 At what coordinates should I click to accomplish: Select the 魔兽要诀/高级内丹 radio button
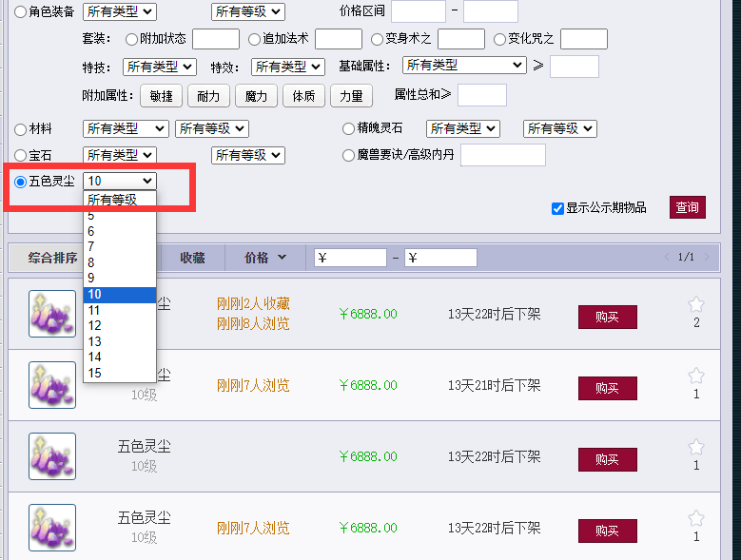click(348, 155)
